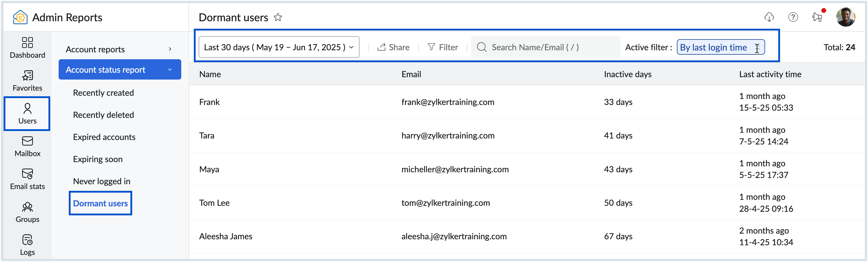Select the Recently deleted report
Viewport: 868px width, 262px height.
click(x=103, y=115)
